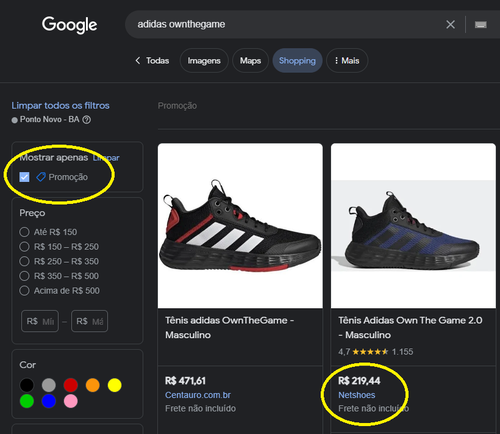Screen dimensions: 500x434
Task: Select price range R$ 250 – R$ 350
Action: (24, 261)
